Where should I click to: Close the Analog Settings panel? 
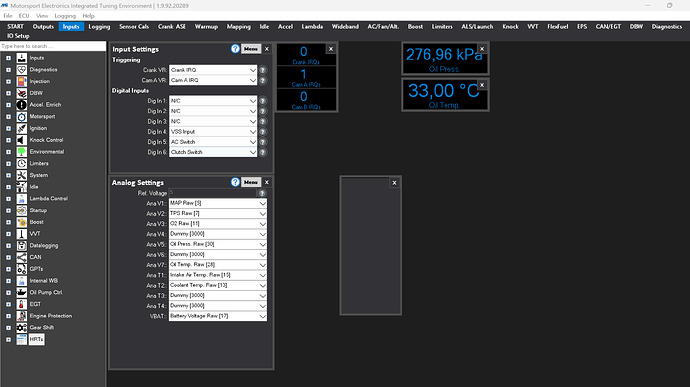coord(267,182)
